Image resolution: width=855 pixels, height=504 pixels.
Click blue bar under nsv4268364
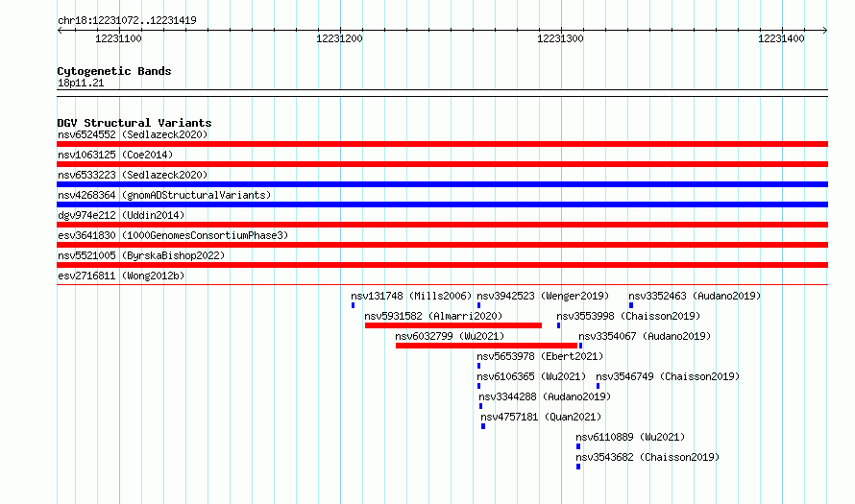(x=442, y=204)
